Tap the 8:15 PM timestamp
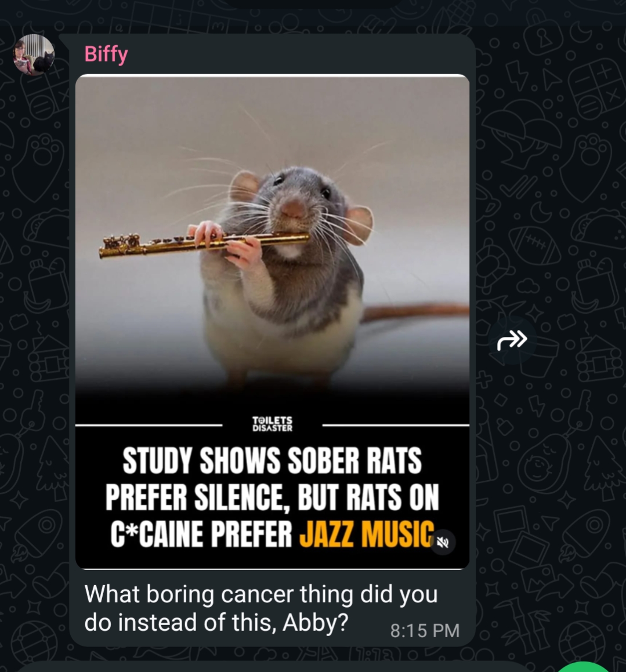Screen dimensions: 626x672 click(x=425, y=630)
